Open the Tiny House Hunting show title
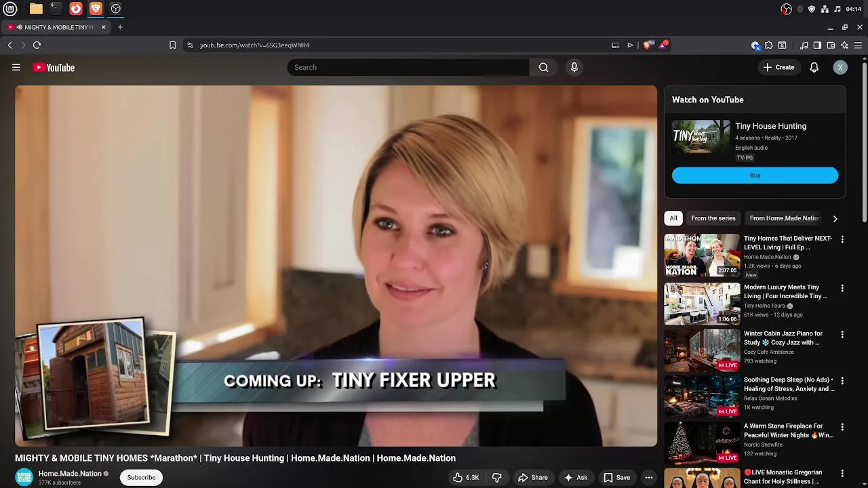The width and height of the screenshot is (868, 488). click(770, 126)
